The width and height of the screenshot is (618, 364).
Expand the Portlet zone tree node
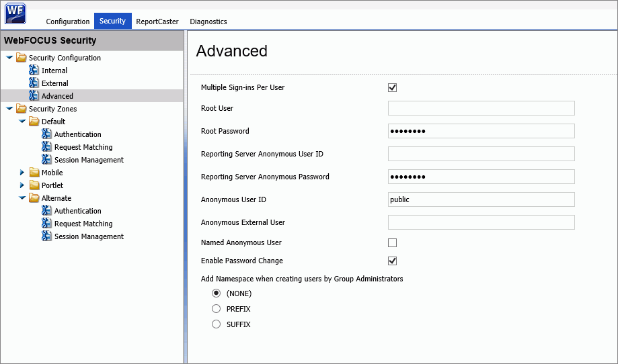[x=22, y=185]
